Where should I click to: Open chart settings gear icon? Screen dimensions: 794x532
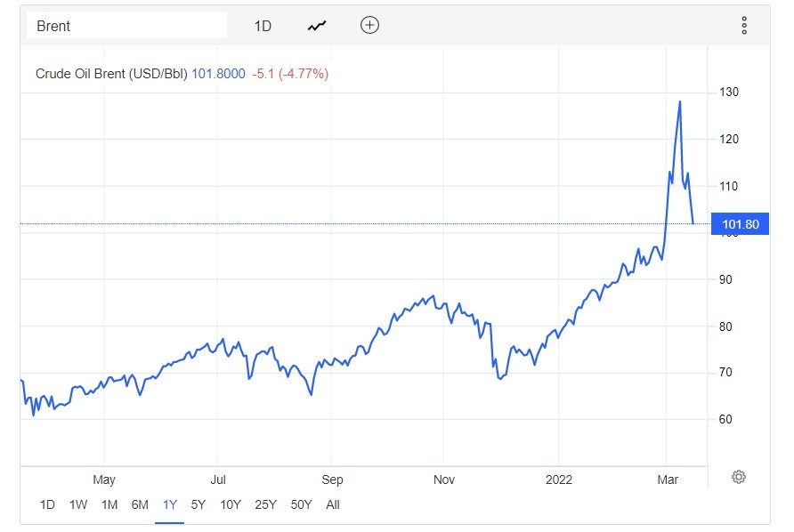point(738,477)
